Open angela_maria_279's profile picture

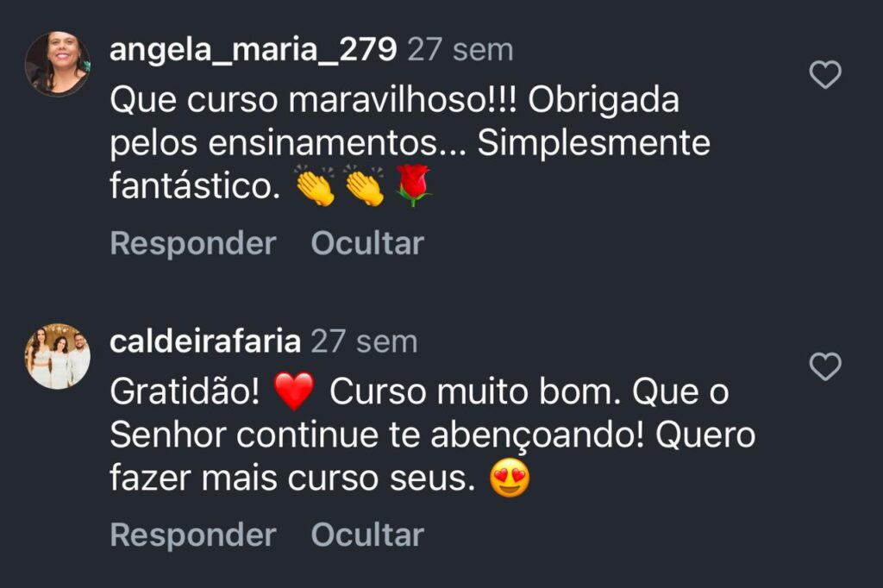click(x=57, y=63)
